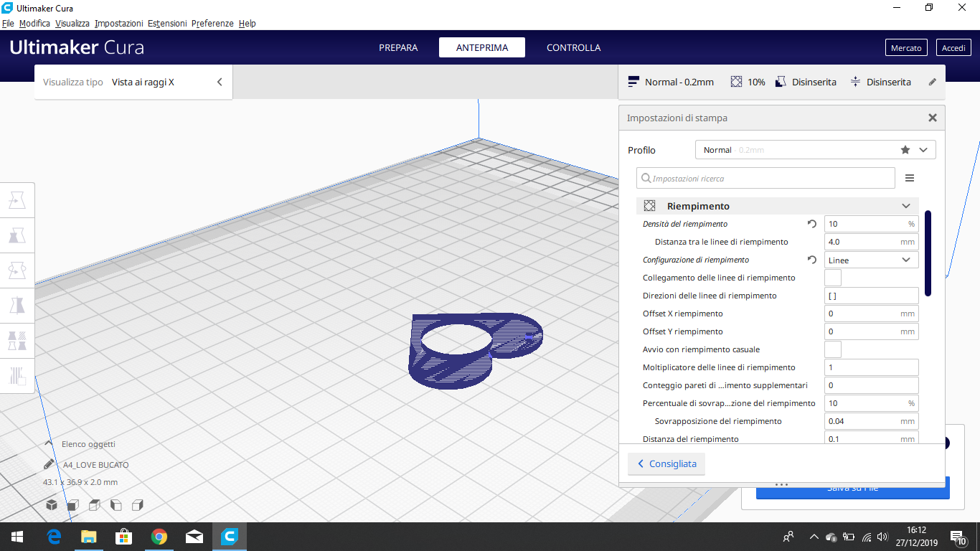The width and height of the screenshot is (980, 551).
Task: Enable Collegamento delle linee di riempimento checkbox
Action: click(833, 278)
